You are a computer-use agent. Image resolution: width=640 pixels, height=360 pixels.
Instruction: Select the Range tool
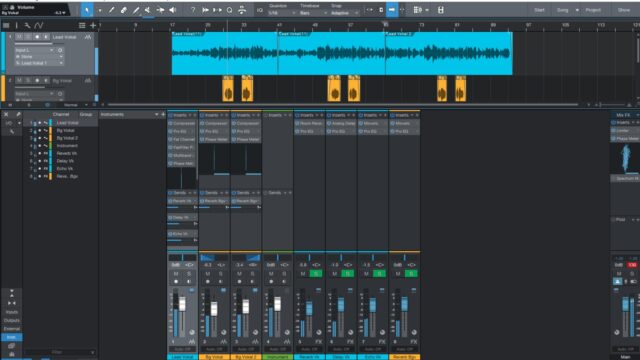(100, 10)
